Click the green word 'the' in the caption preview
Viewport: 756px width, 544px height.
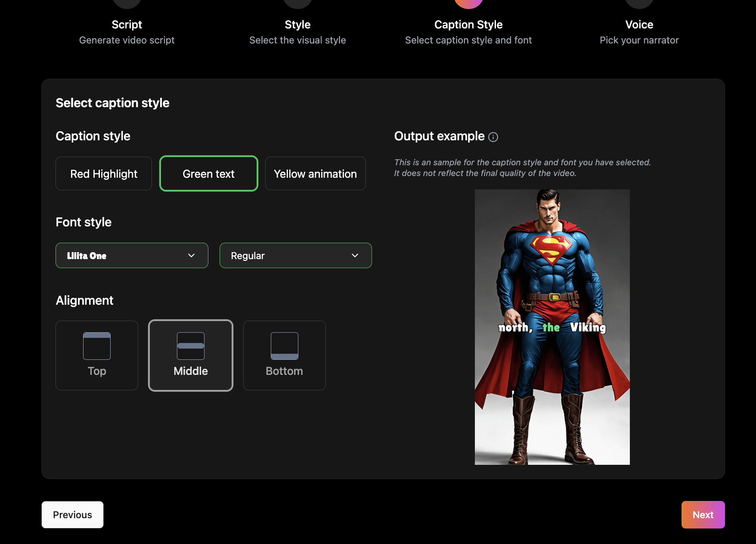551,328
